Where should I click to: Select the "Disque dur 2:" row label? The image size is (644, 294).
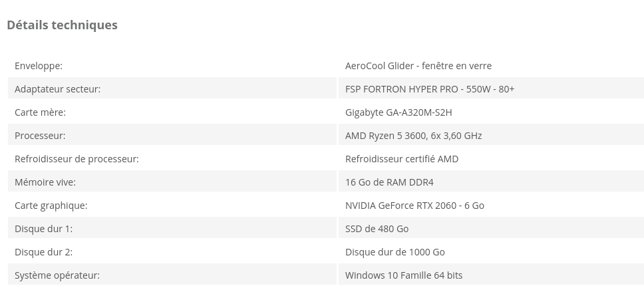pyautogui.click(x=43, y=252)
